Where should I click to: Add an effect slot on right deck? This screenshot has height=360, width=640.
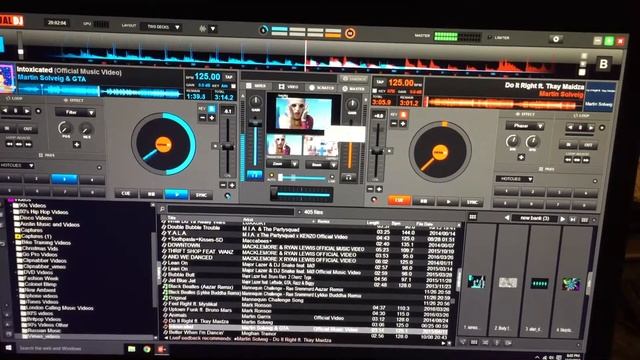click(x=521, y=157)
